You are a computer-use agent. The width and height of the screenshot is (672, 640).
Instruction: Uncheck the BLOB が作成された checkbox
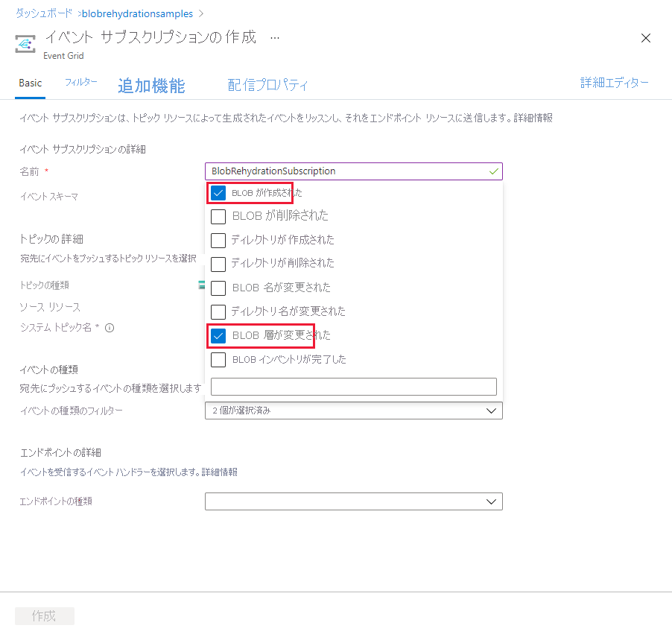click(219, 192)
